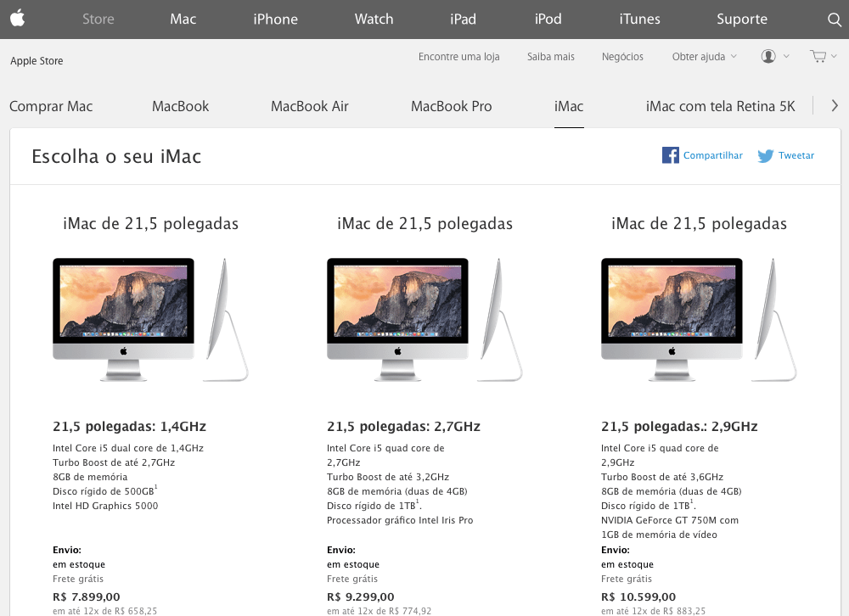
Task: Open the 21,5 polegadas: 2,7GHz heading
Action: point(403,427)
